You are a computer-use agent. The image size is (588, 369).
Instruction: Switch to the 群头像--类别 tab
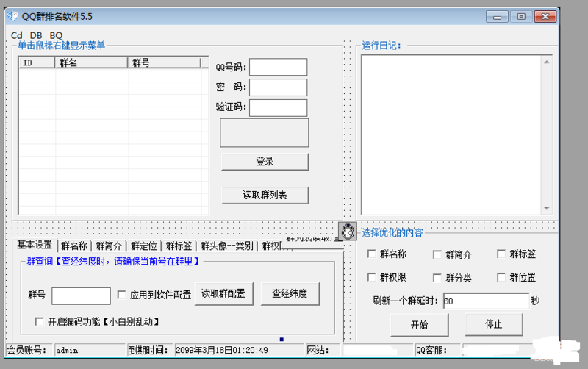point(227,246)
